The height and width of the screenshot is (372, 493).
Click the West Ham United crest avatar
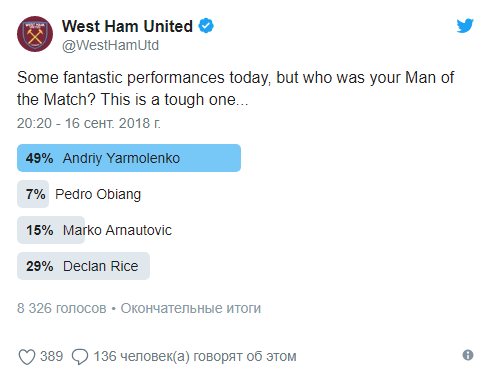click(35, 34)
